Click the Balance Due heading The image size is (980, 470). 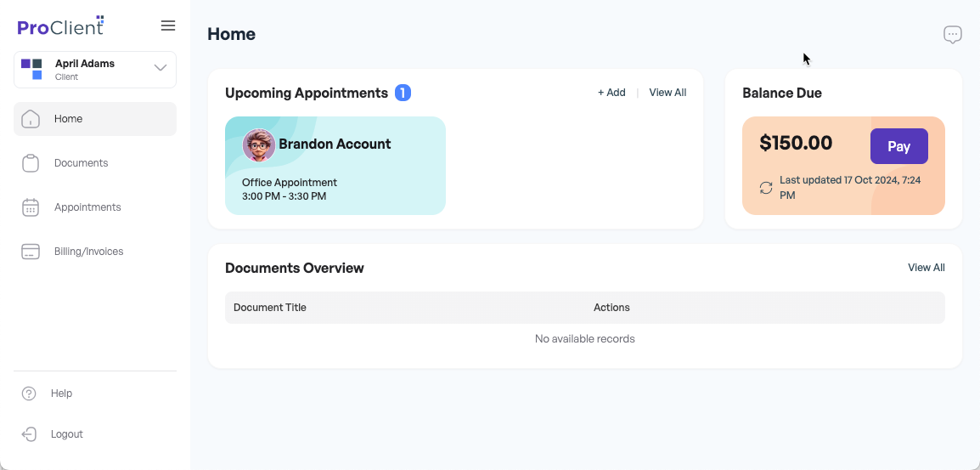coord(782,93)
